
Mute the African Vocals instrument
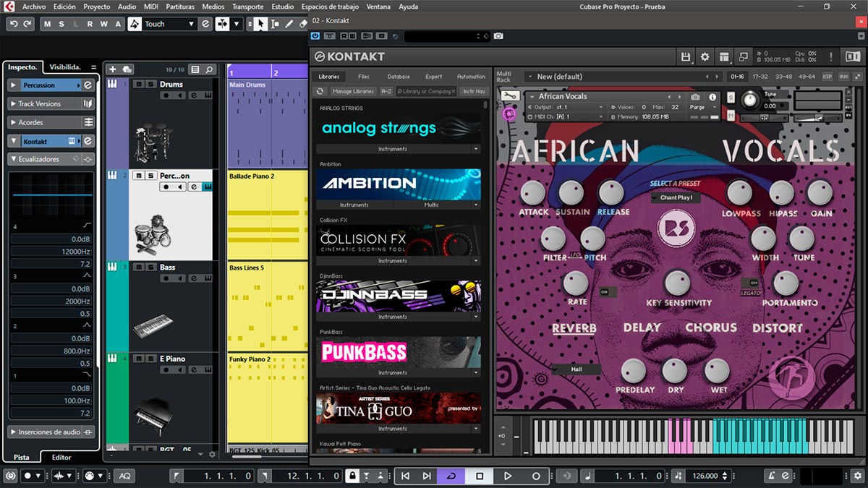731,116
